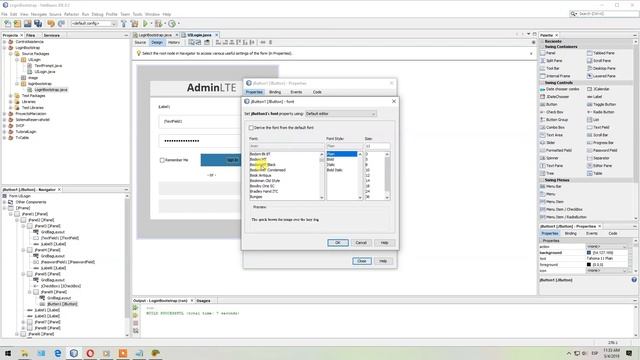Expand the Libraries node in Projects
The image size is (640, 360).
[x=11, y=102]
